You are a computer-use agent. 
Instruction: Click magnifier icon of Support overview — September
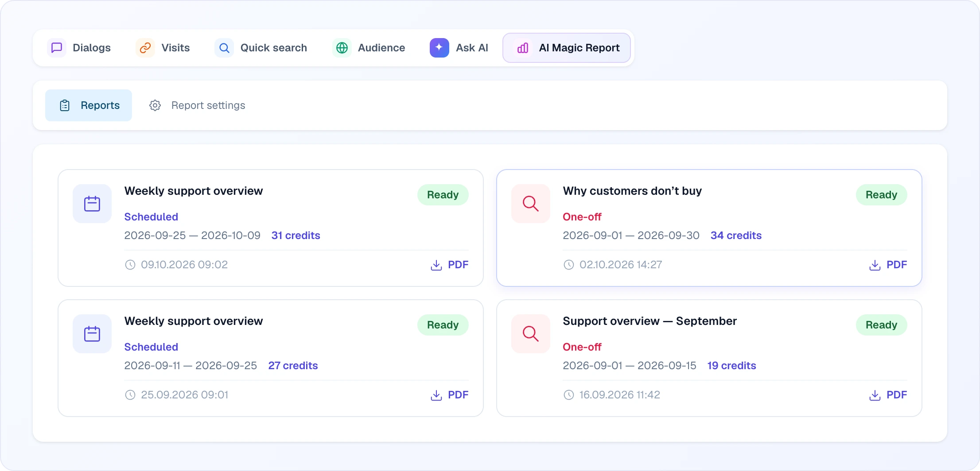coord(531,334)
